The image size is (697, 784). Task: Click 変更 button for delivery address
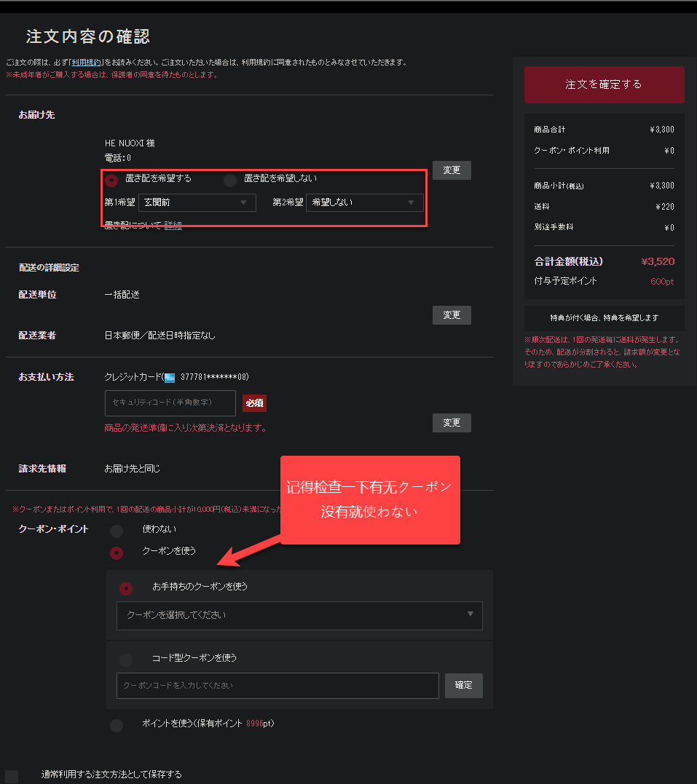point(452,170)
